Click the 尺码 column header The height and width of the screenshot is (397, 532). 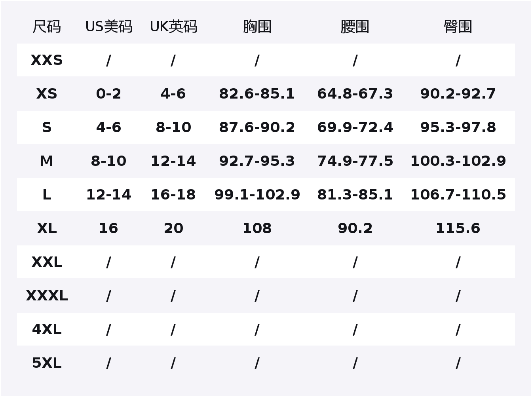click(x=47, y=27)
